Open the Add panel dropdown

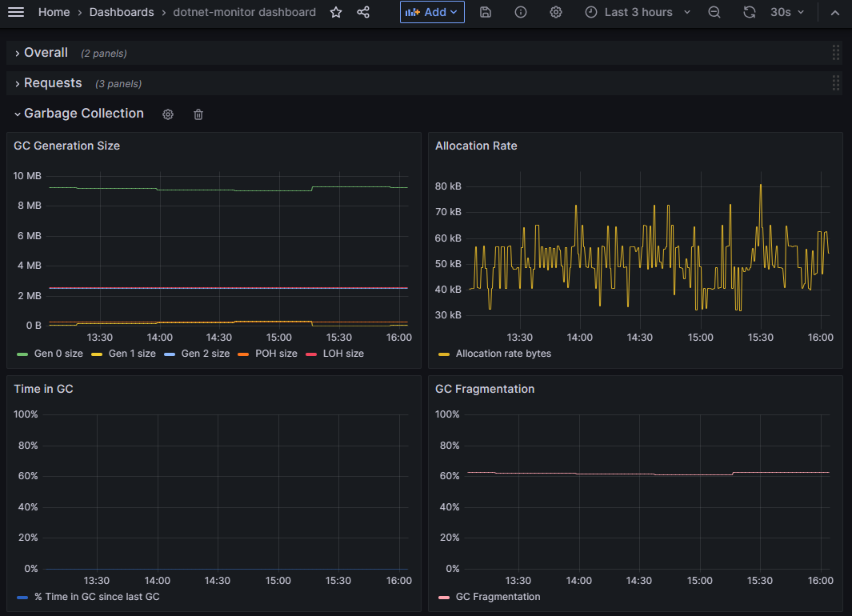432,12
